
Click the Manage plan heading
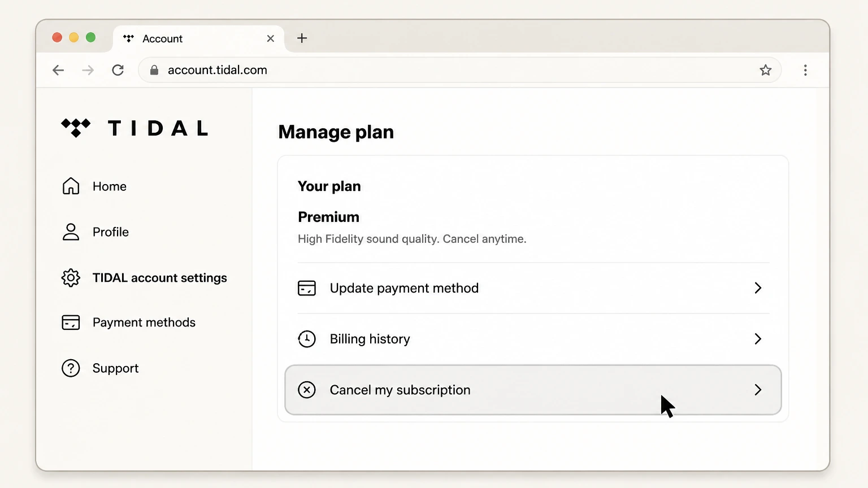336,132
